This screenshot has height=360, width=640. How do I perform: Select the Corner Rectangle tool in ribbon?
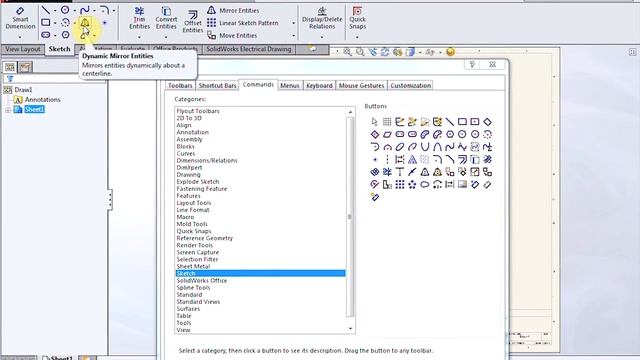coord(46,22)
